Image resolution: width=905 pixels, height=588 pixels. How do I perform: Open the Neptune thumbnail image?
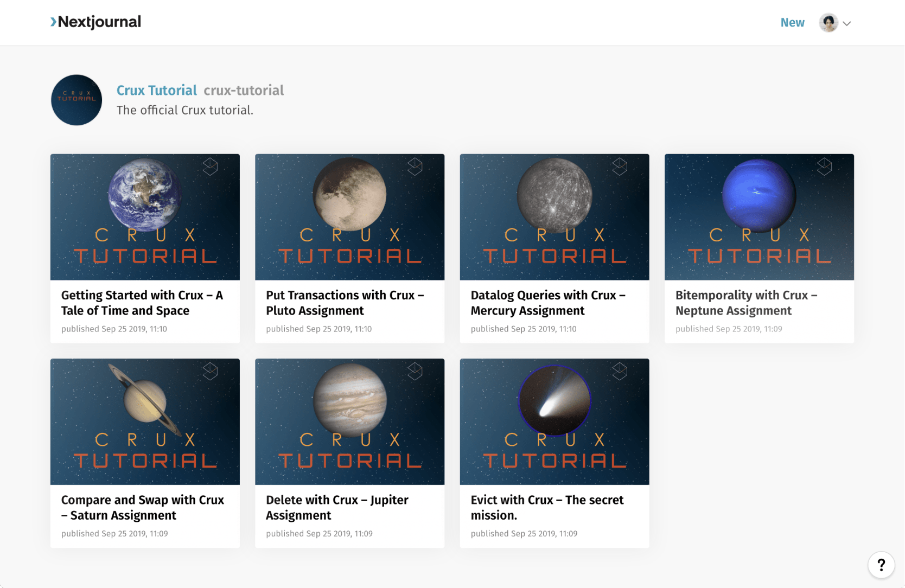click(759, 217)
